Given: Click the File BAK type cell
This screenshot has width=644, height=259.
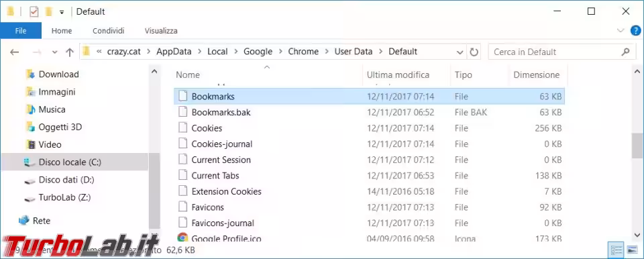Looking at the screenshot, I should point(471,112).
